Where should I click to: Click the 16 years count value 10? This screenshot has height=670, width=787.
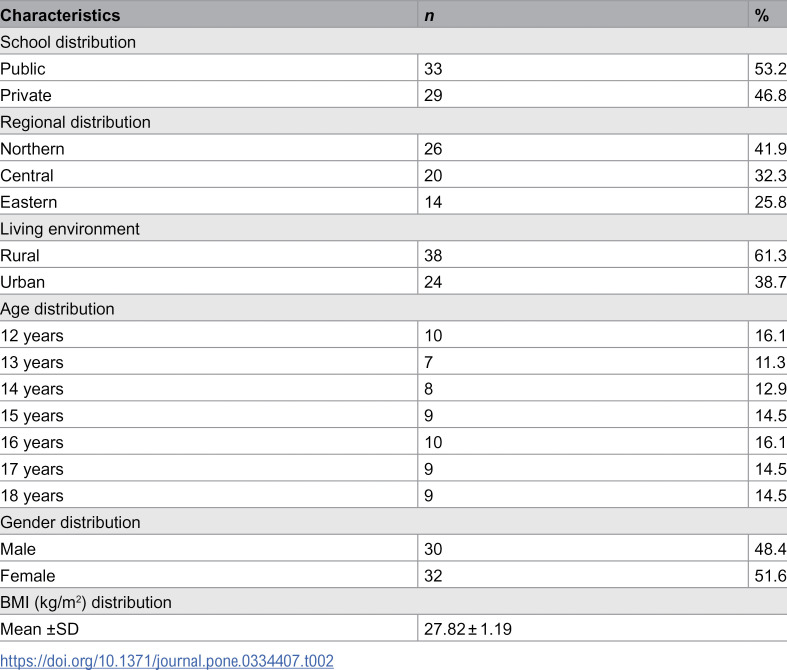click(x=433, y=442)
